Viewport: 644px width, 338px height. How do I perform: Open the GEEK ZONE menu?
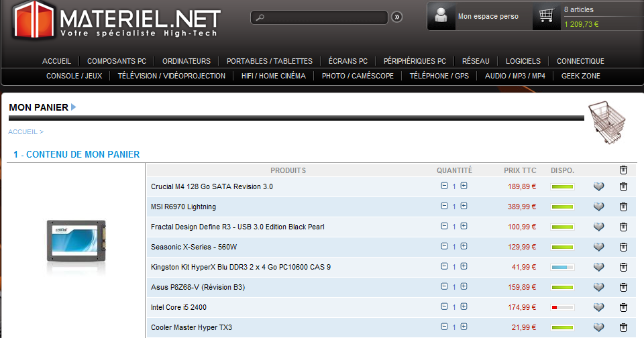580,76
